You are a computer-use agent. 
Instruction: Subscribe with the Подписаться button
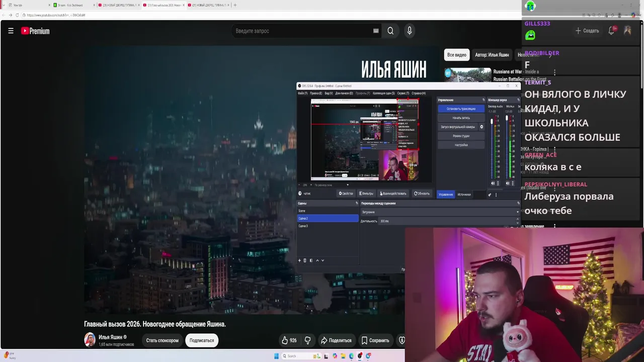click(x=202, y=340)
